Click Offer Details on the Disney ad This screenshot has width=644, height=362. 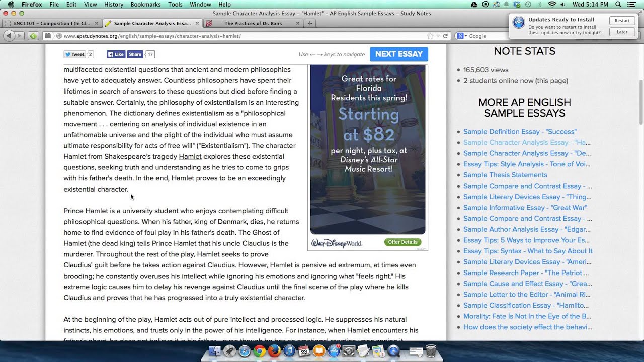pos(403,242)
